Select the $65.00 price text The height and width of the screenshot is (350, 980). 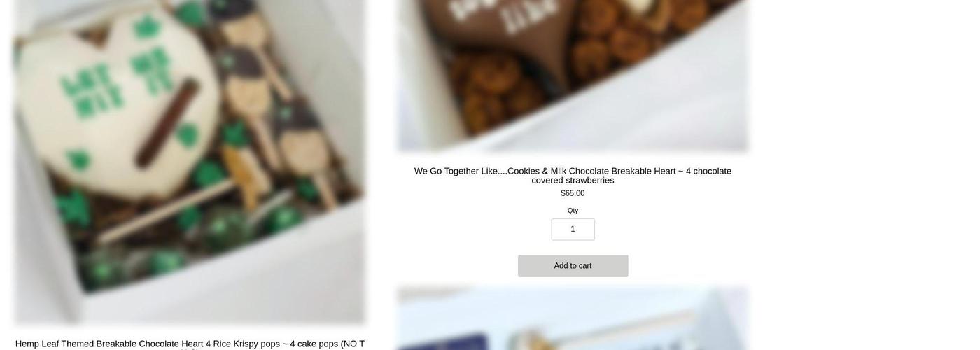573,193
